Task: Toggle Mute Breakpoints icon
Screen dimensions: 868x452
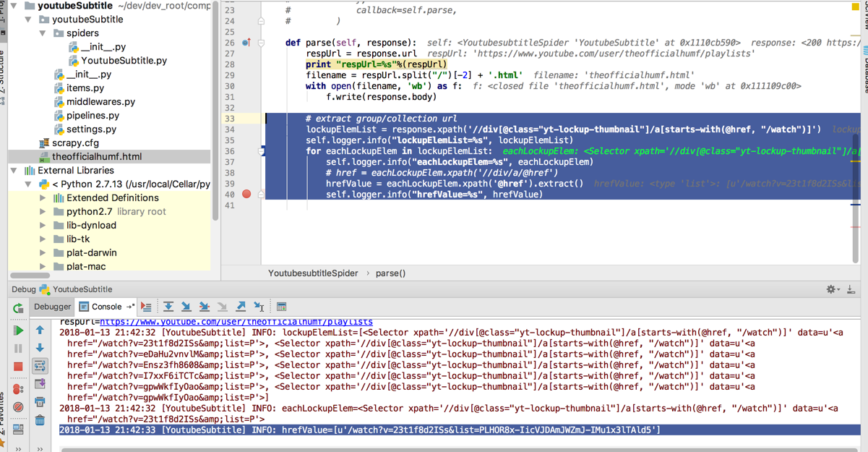Action: [18, 406]
